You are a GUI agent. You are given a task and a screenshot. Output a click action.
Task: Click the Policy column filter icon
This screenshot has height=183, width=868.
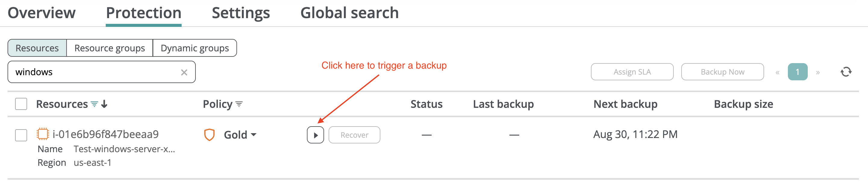click(x=239, y=104)
